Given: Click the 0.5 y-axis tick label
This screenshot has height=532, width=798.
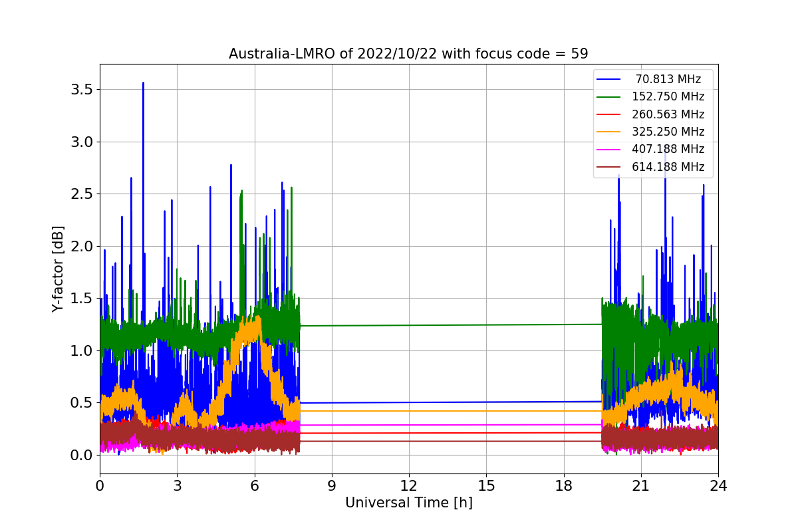Looking at the screenshot, I should coord(81,403).
